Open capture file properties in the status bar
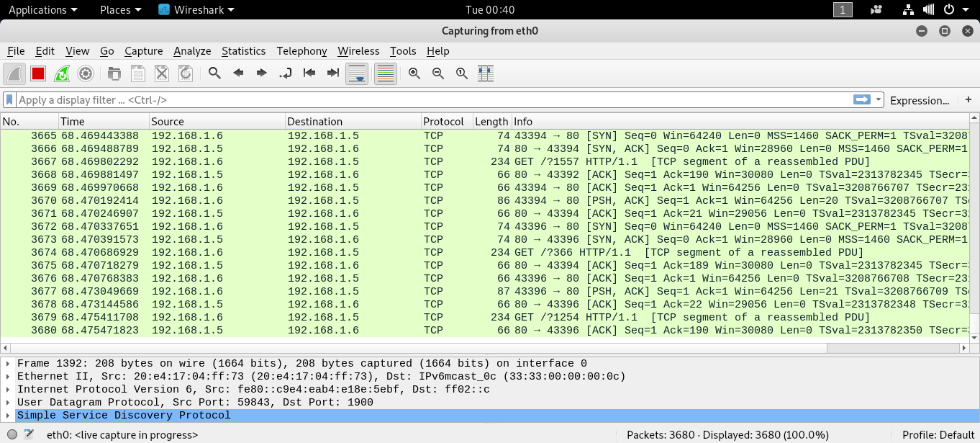The image size is (980, 443). point(29,434)
